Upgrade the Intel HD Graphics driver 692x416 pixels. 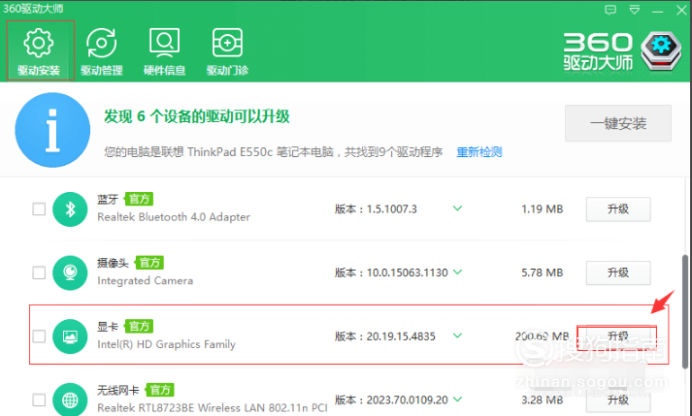617,337
